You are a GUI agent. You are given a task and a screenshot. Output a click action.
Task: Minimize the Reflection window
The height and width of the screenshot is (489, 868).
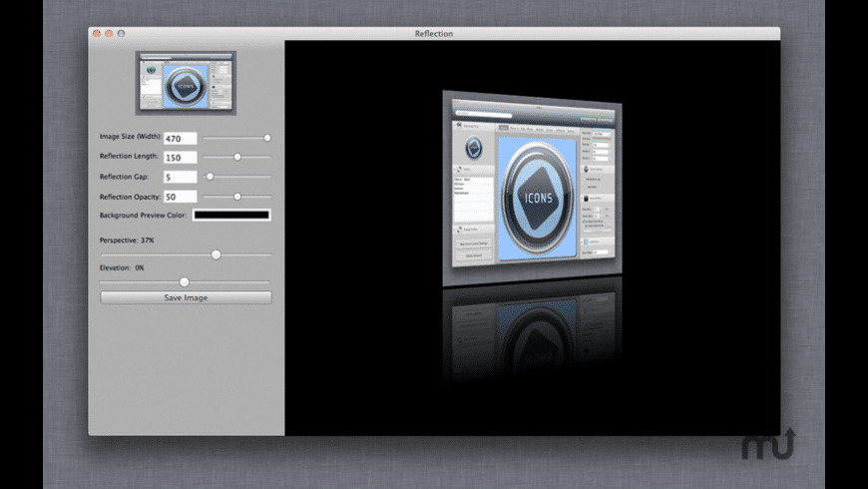click(109, 34)
